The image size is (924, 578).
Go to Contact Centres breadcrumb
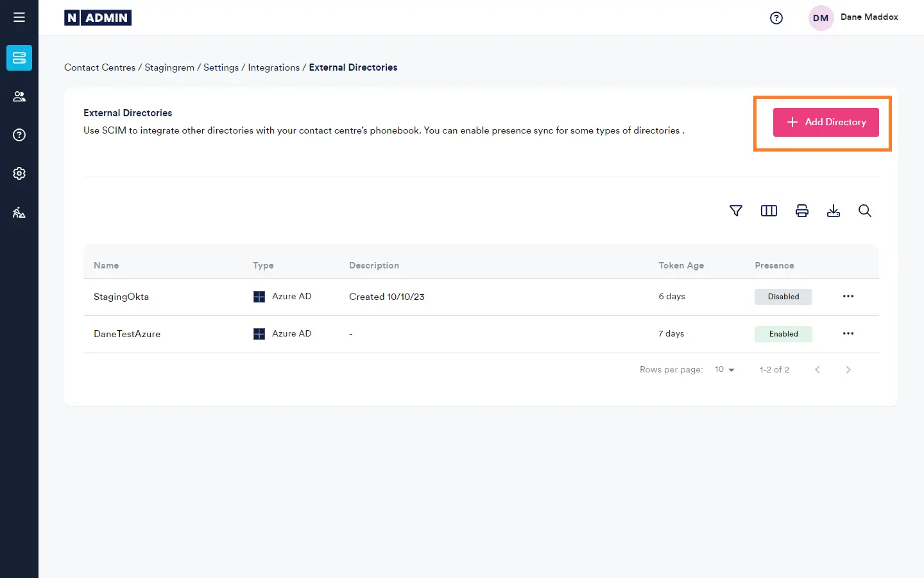[99, 67]
